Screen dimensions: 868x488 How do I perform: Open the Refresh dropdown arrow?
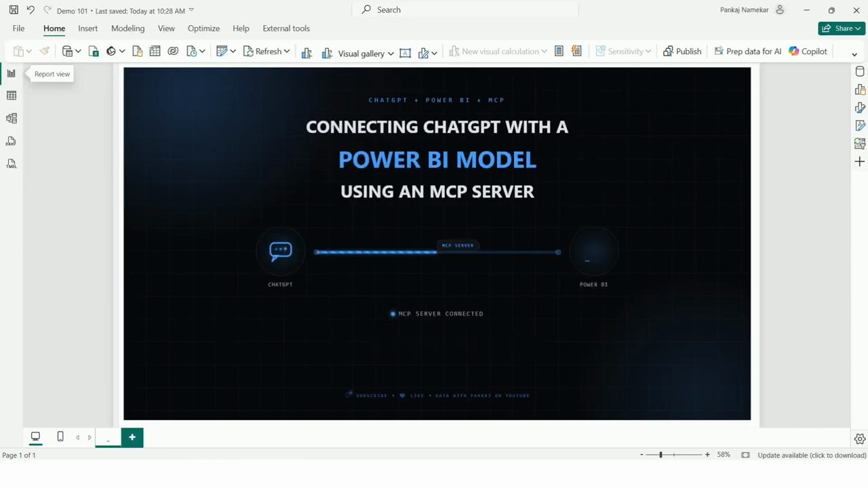[287, 52]
